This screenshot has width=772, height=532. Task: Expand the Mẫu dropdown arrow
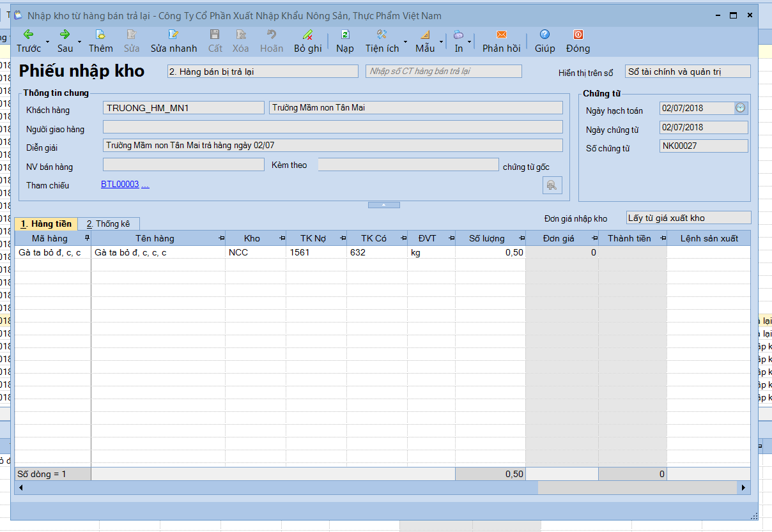point(441,42)
